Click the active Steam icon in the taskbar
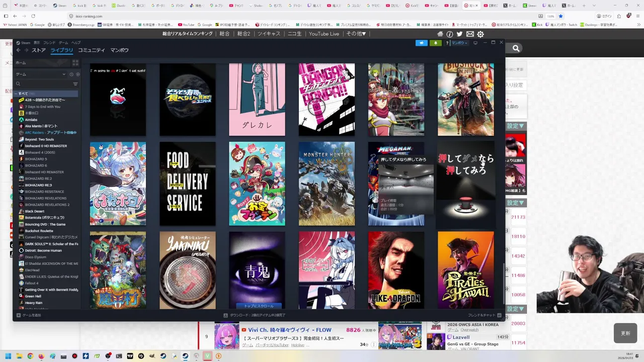 pyautogui.click(x=185, y=356)
